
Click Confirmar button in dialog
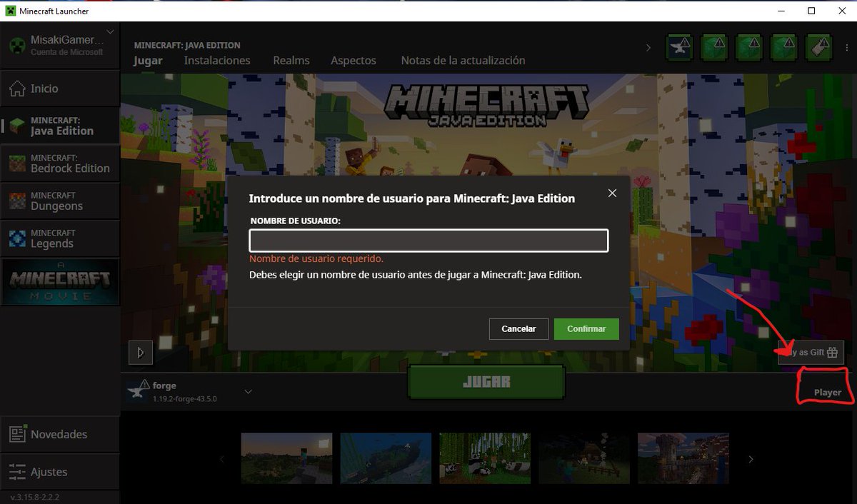[586, 329]
